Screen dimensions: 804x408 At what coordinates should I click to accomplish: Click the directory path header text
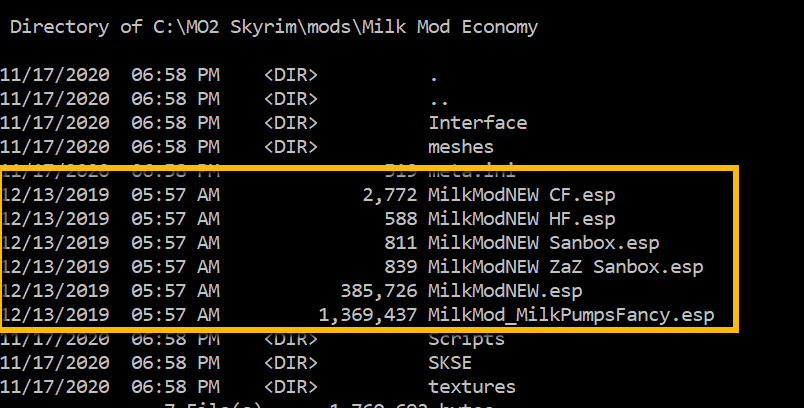274,27
